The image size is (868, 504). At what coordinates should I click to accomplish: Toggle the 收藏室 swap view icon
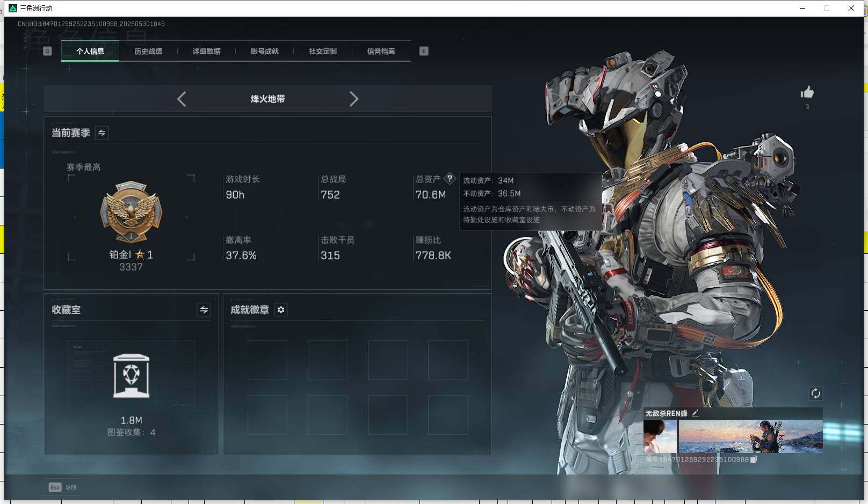pyautogui.click(x=204, y=310)
